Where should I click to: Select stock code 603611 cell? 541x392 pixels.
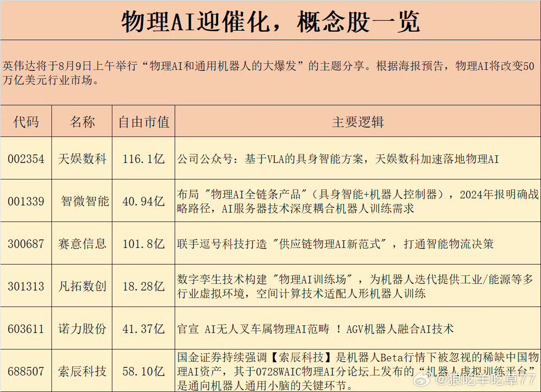point(26,328)
